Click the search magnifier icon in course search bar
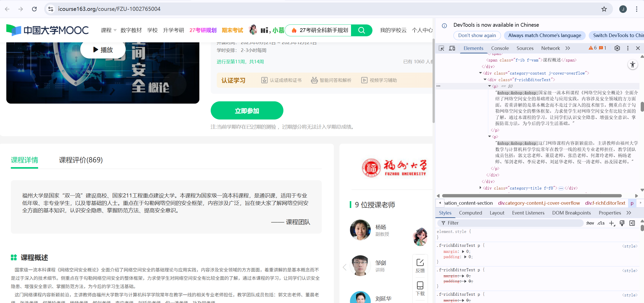Screen dimensions: 644x303 click(362, 30)
